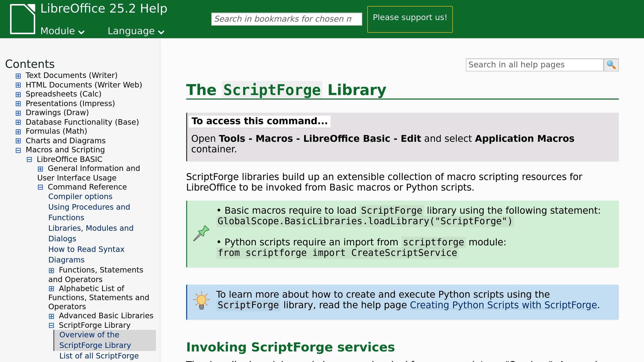Click the LibreOffice BASIC tree label
Screen dimensions: 644x362
point(69,159)
